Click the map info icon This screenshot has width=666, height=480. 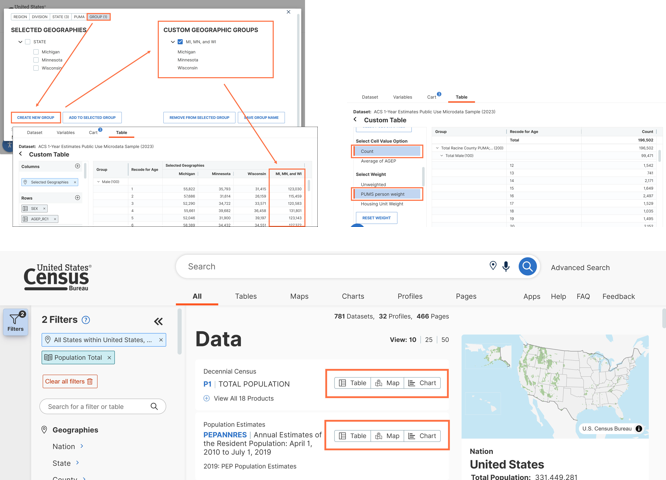[639, 429]
